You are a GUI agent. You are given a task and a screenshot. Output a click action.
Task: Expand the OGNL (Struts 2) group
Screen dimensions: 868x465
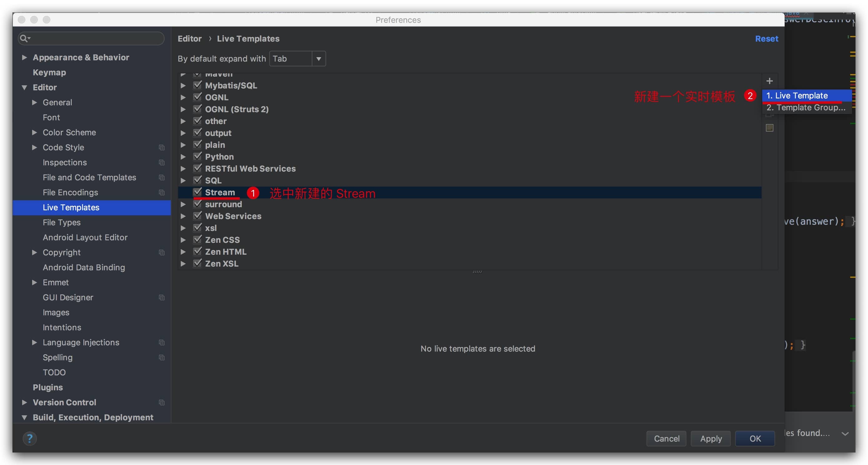pyautogui.click(x=183, y=109)
